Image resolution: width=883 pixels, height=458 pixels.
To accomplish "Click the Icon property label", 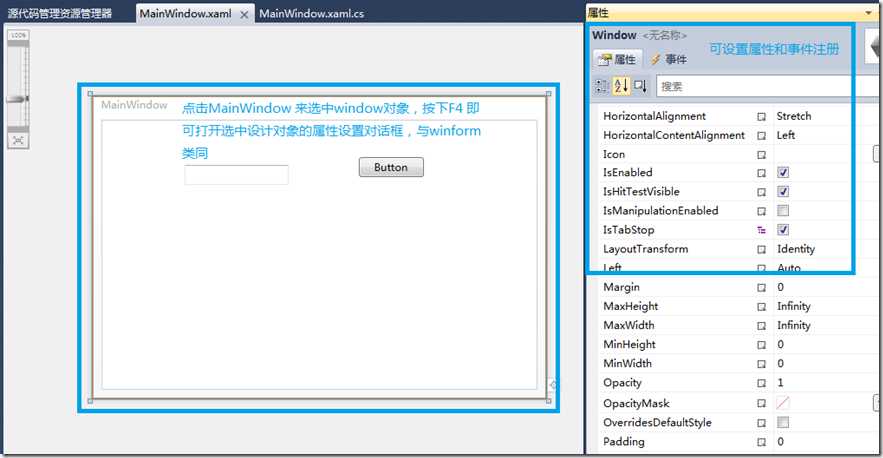I will [614, 154].
